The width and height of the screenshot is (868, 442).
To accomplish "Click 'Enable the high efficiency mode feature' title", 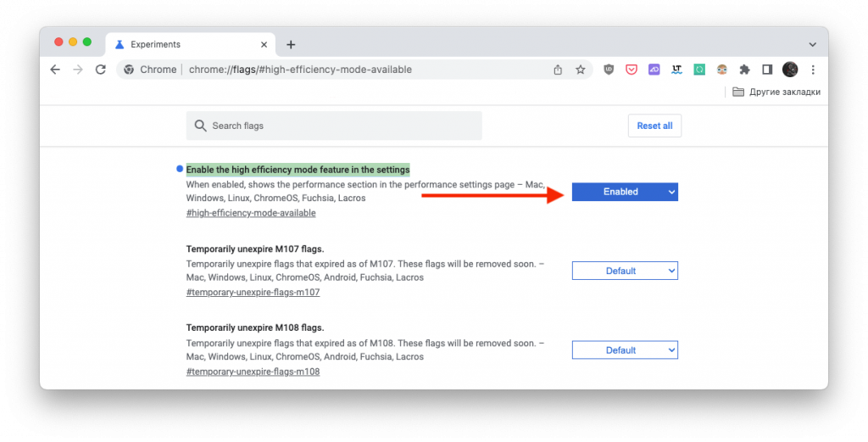I will click(298, 170).
